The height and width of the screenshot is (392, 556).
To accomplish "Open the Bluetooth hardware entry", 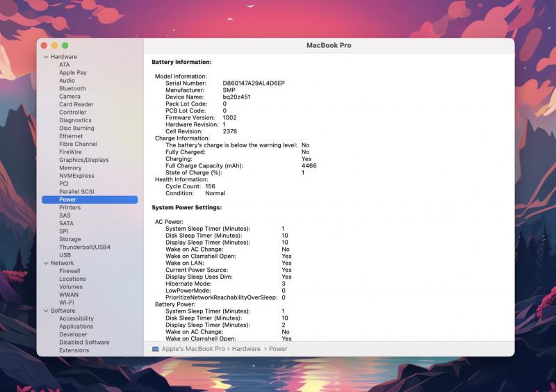I will [72, 88].
